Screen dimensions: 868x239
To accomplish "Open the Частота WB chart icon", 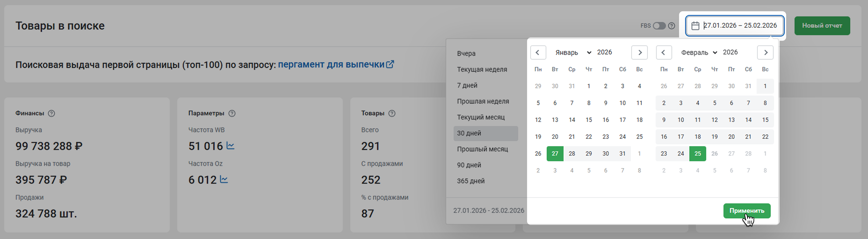I will pyautogui.click(x=231, y=146).
